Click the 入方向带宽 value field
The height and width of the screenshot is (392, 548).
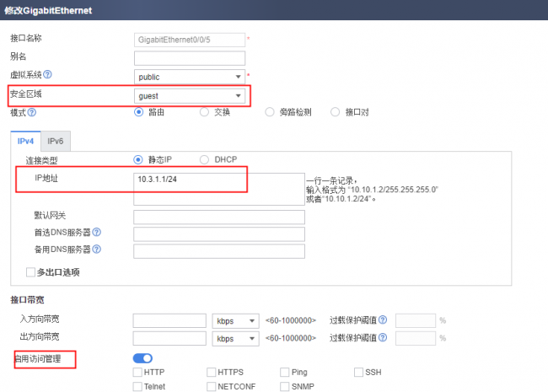[169, 320]
